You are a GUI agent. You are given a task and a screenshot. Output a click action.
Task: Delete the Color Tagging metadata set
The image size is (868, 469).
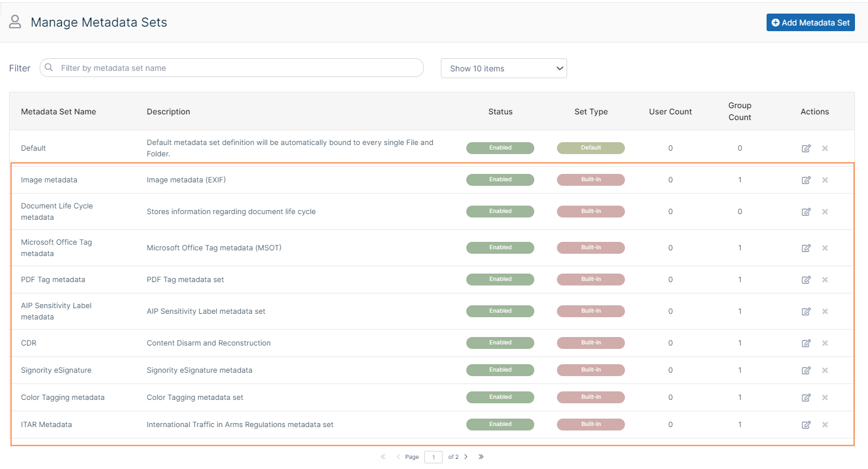click(x=825, y=398)
